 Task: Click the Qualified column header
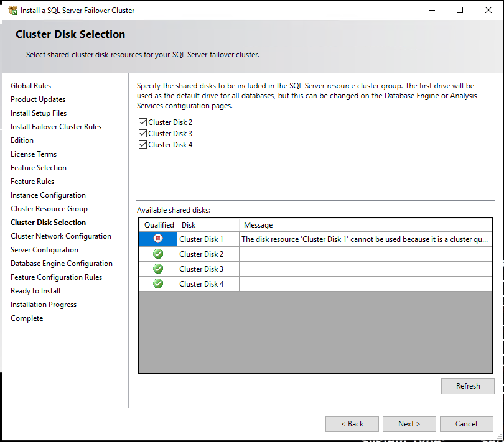tap(159, 225)
